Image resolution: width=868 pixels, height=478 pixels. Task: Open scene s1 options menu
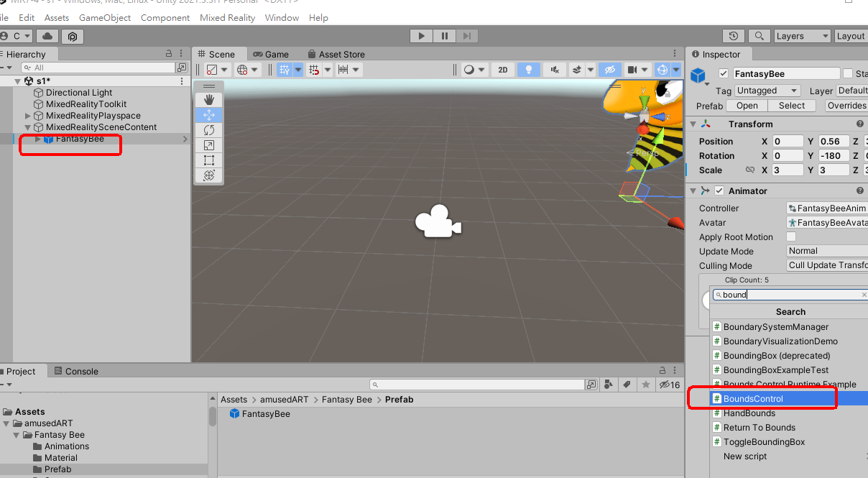(183, 81)
